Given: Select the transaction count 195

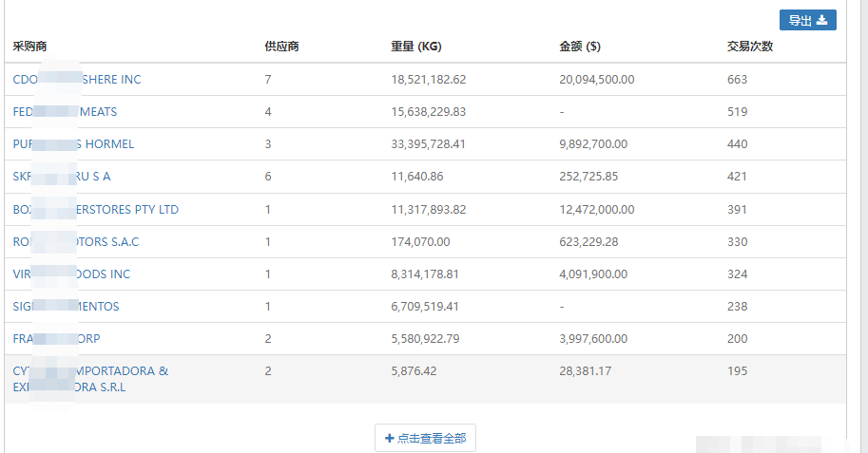Looking at the screenshot, I should [738, 371].
